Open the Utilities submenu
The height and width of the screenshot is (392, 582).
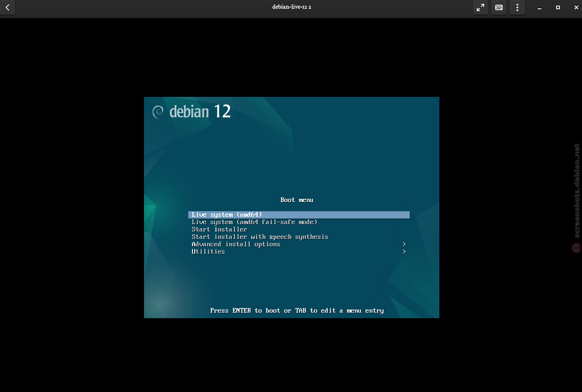pyautogui.click(x=299, y=252)
